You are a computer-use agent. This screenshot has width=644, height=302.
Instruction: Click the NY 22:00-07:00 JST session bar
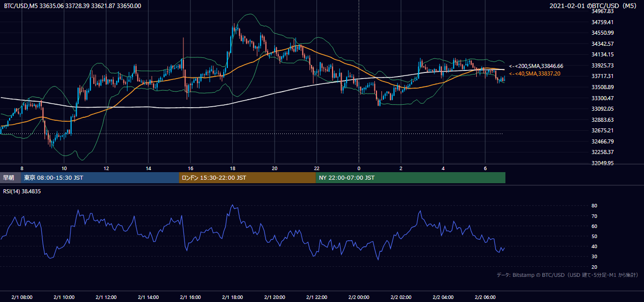tap(411, 178)
